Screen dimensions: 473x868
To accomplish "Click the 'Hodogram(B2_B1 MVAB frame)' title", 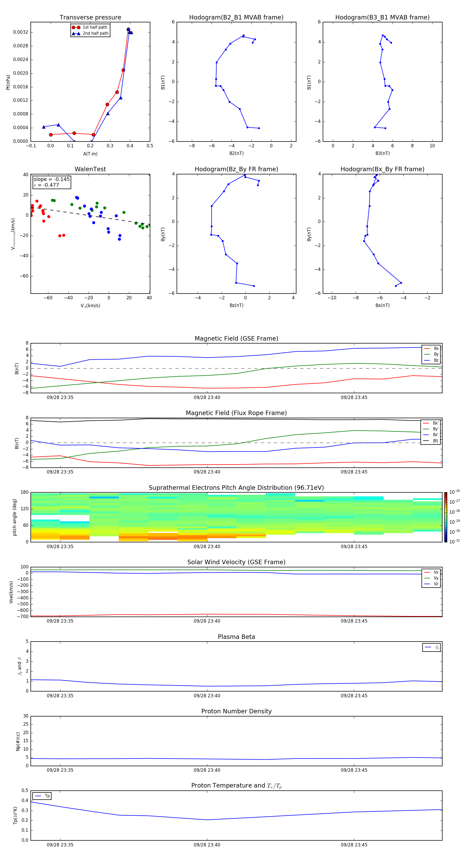I will click(x=236, y=18).
